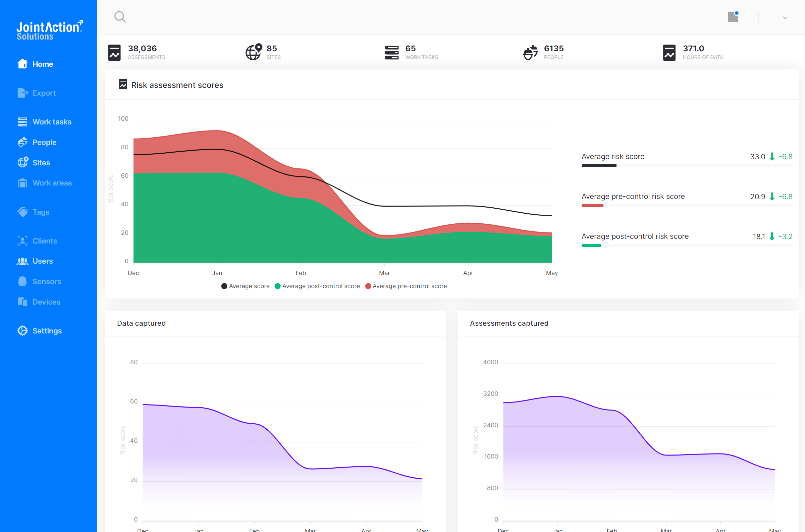Toggle Average pre-control score legend series
This screenshot has height=532, width=805.
click(x=406, y=286)
